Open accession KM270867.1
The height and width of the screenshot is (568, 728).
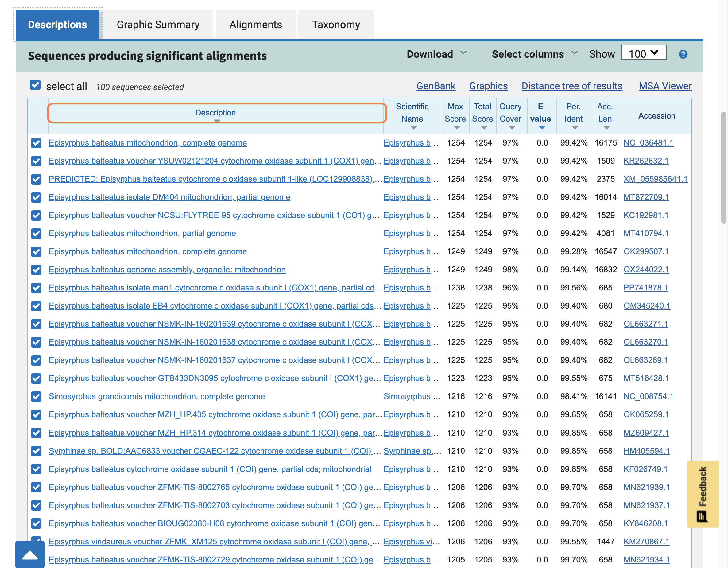(x=646, y=542)
